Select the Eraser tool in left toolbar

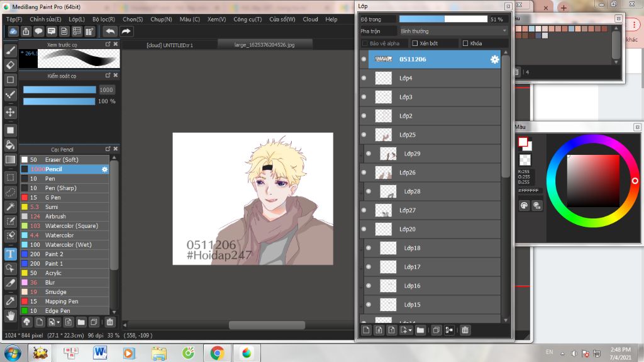click(10, 65)
